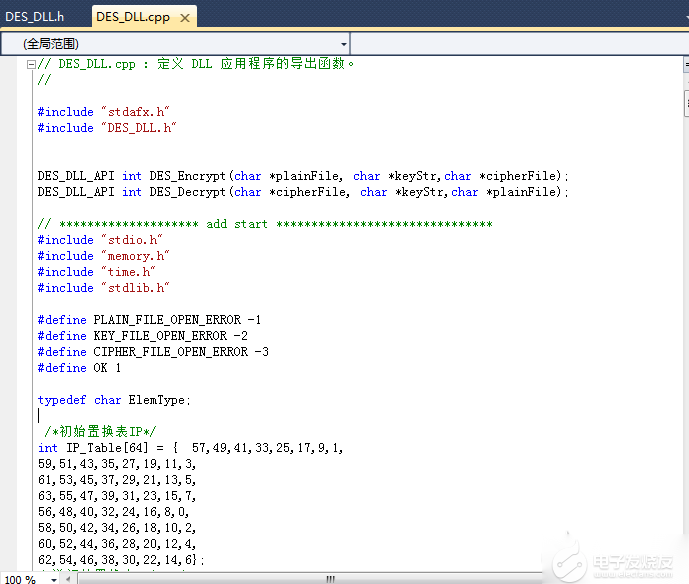689x584 pixels.
Task: Place cursor on DES_Decrypt function name
Action: click(x=188, y=192)
